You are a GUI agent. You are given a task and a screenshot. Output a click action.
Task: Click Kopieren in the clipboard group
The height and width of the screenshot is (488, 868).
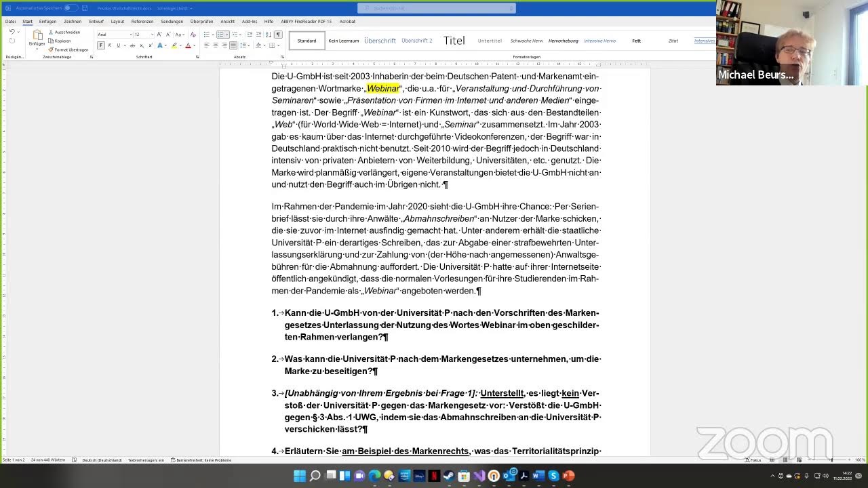pos(59,41)
